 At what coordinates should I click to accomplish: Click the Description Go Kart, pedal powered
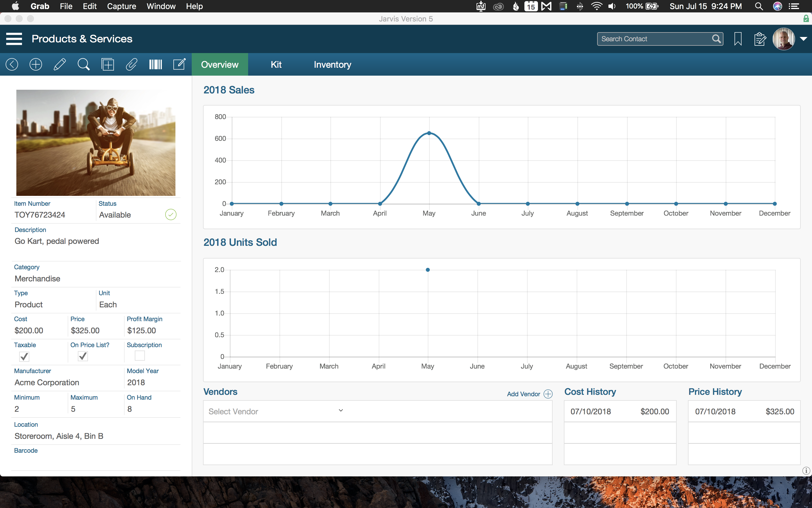pos(57,241)
